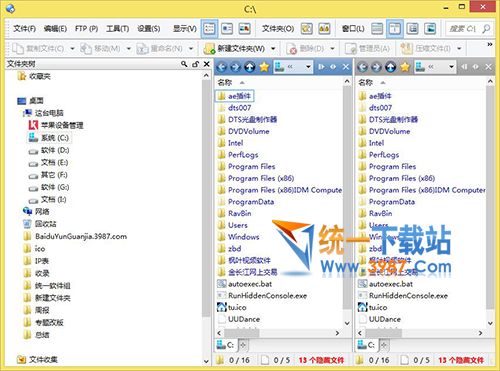500x371 pixels.
Task: Click fourth window layout icon with picture
Action: 430,29
